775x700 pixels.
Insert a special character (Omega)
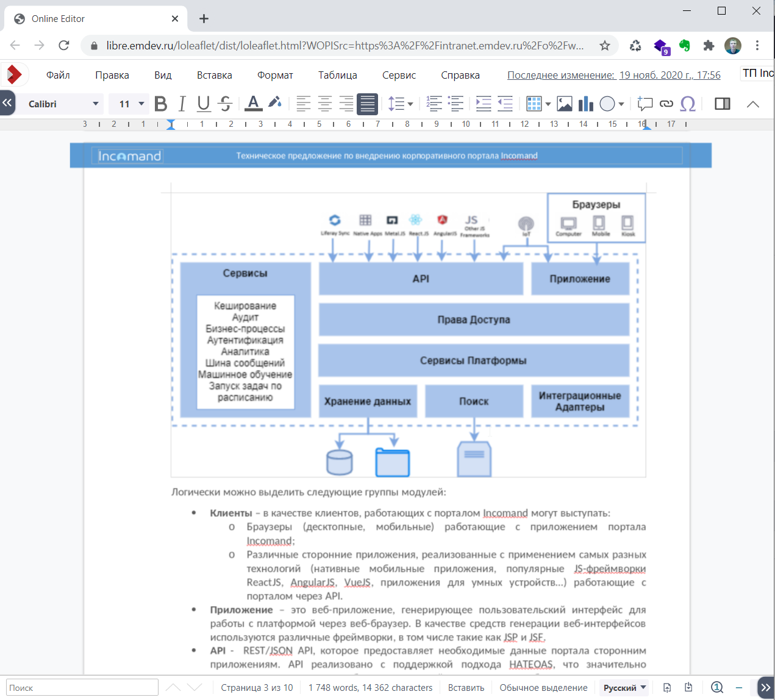pos(688,104)
